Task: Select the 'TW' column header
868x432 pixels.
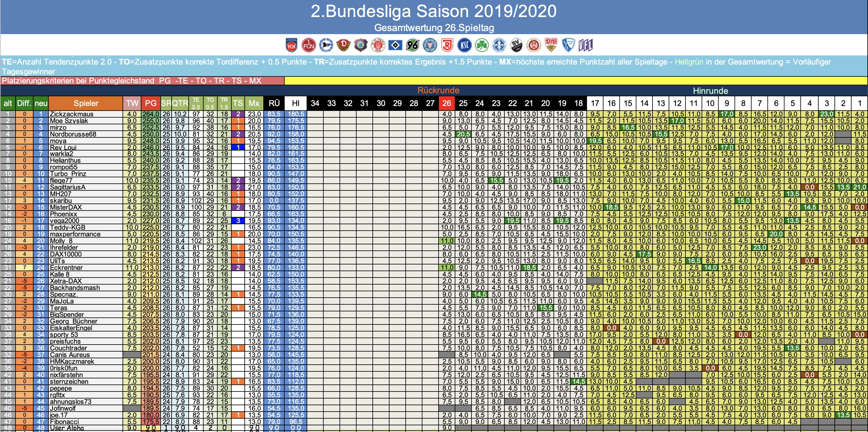Action: pos(132,103)
